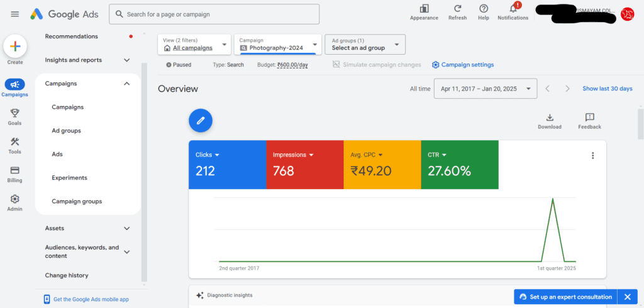This screenshot has width=644, height=308.
Task: Open Campaign settings link
Action: point(467,65)
